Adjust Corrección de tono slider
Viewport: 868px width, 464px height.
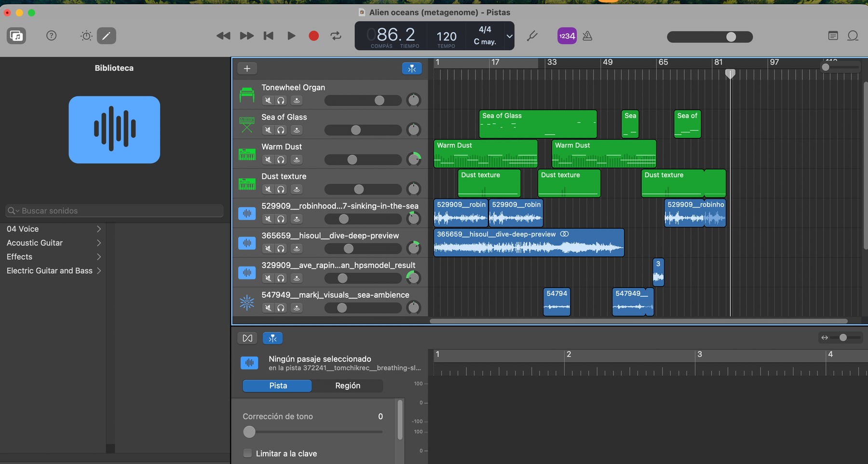click(313, 432)
